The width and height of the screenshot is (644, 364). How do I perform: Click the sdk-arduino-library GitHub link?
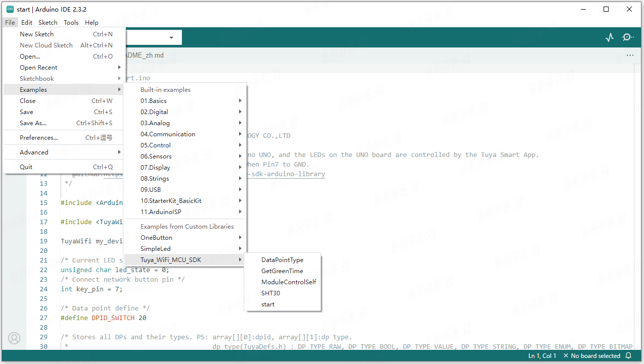point(286,174)
